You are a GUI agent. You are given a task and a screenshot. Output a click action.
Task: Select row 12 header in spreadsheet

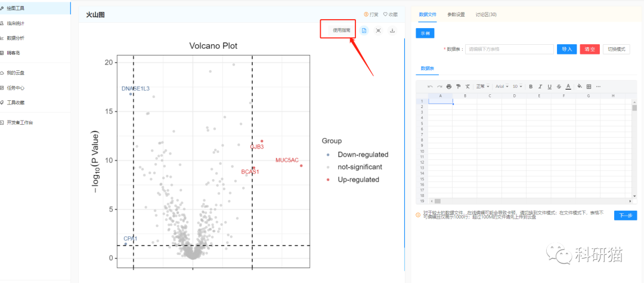tap(422, 162)
